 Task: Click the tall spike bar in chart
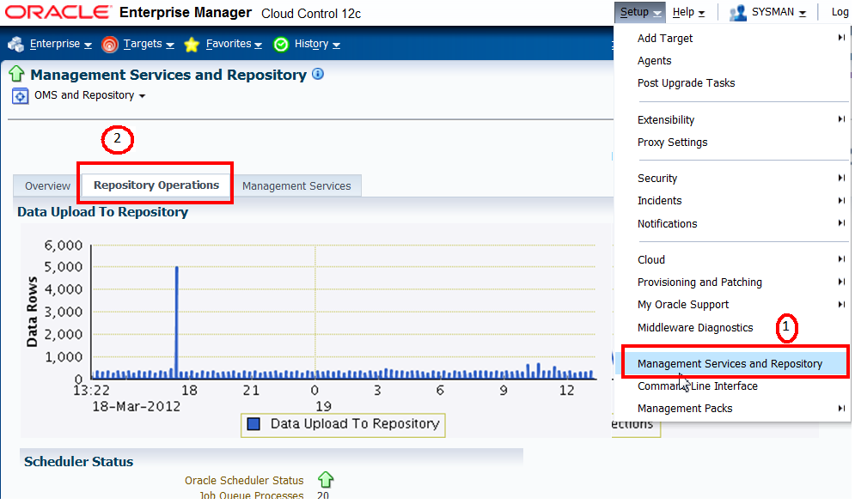(x=177, y=322)
